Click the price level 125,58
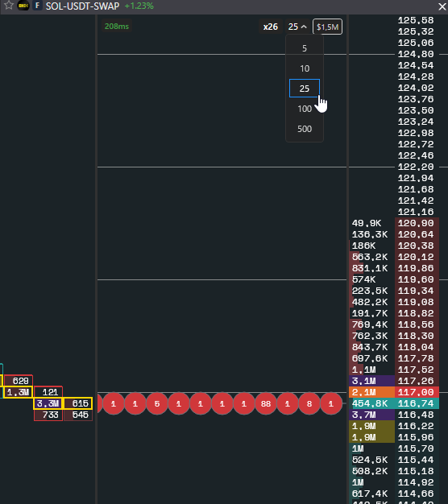 point(416,20)
